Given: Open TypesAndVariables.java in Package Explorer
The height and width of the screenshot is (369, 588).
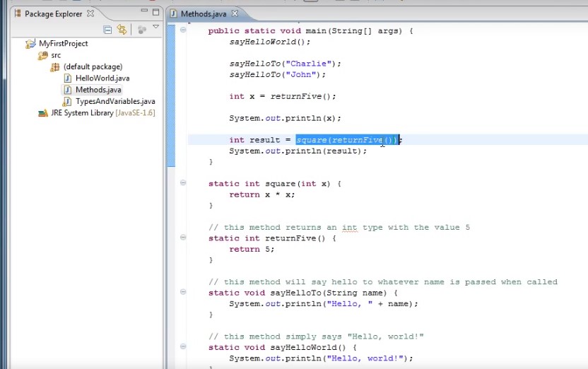Looking at the screenshot, I should tap(114, 101).
